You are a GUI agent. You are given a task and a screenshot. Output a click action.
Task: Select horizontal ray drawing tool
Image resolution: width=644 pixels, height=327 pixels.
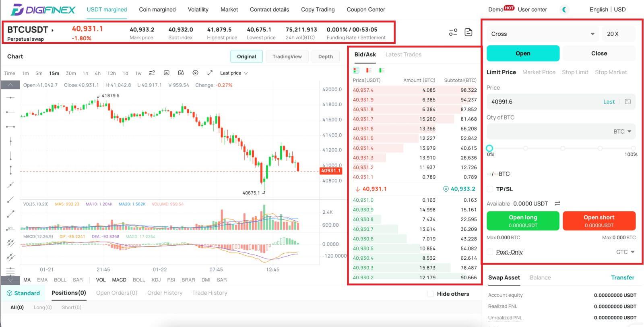click(x=10, y=112)
